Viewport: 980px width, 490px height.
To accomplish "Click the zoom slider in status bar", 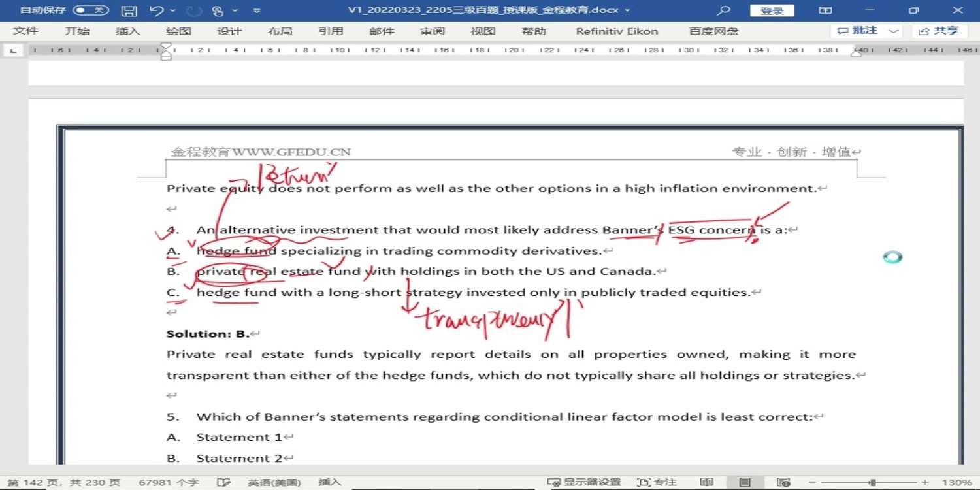I will pyautogui.click(x=872, y=482).
